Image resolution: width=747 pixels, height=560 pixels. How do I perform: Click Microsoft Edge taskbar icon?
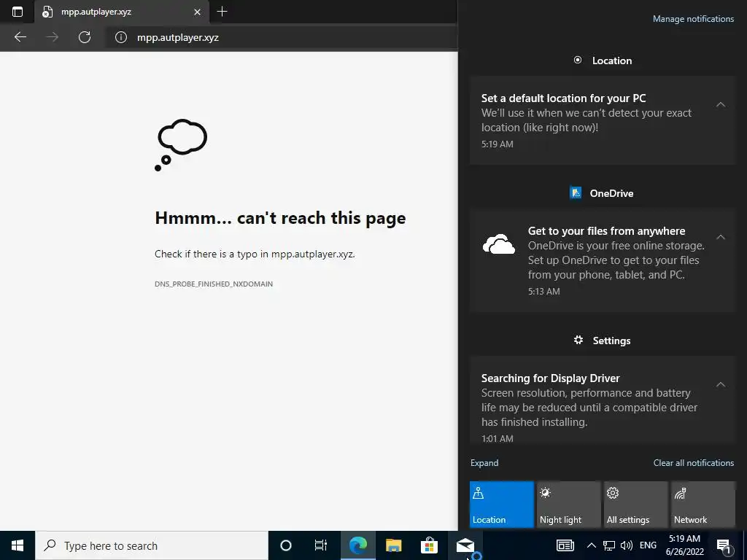[x=357, y=545]
